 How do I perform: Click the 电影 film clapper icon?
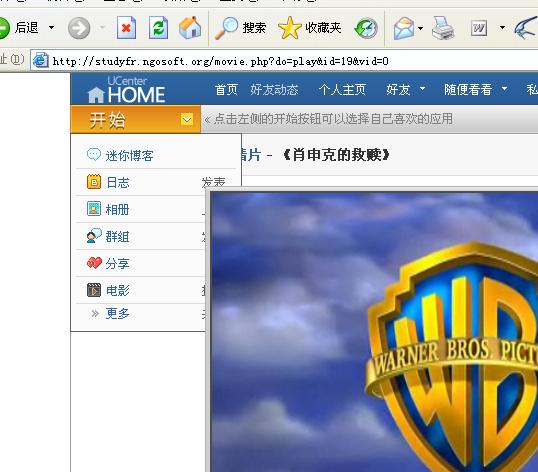coord(94,290)
